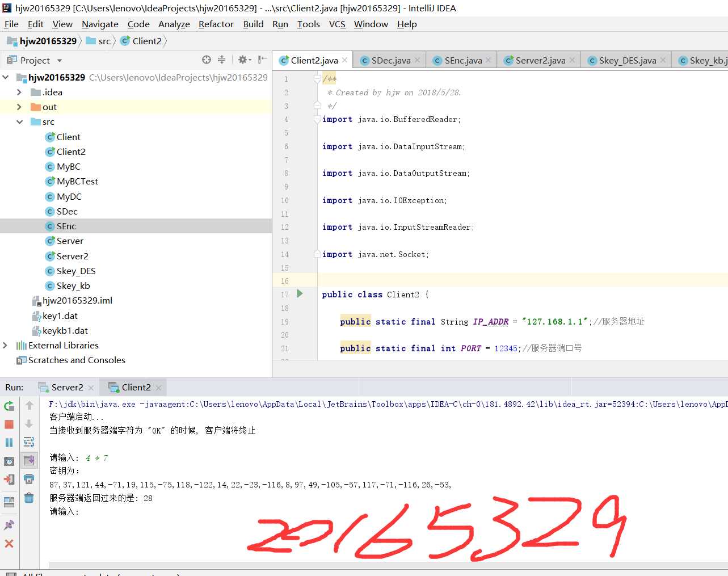Click the scroll-from-source target icon
This screenshot has height=576, width=728.
207,60
